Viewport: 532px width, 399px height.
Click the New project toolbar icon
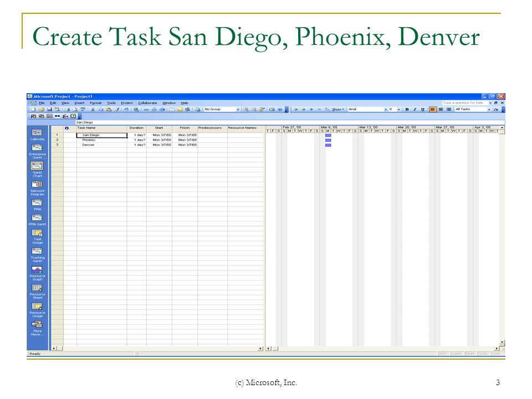(x=33, y=110)
